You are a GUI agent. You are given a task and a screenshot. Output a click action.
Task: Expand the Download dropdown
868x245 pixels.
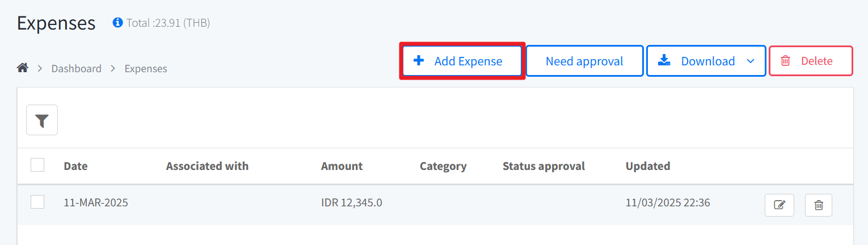pyautogui.click(x=751, y=61)
